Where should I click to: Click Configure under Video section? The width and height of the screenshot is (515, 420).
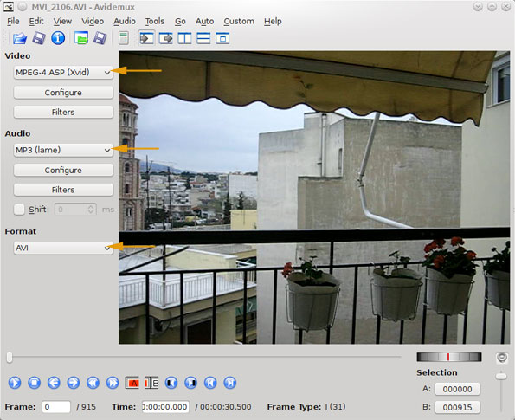coord(63,93)
